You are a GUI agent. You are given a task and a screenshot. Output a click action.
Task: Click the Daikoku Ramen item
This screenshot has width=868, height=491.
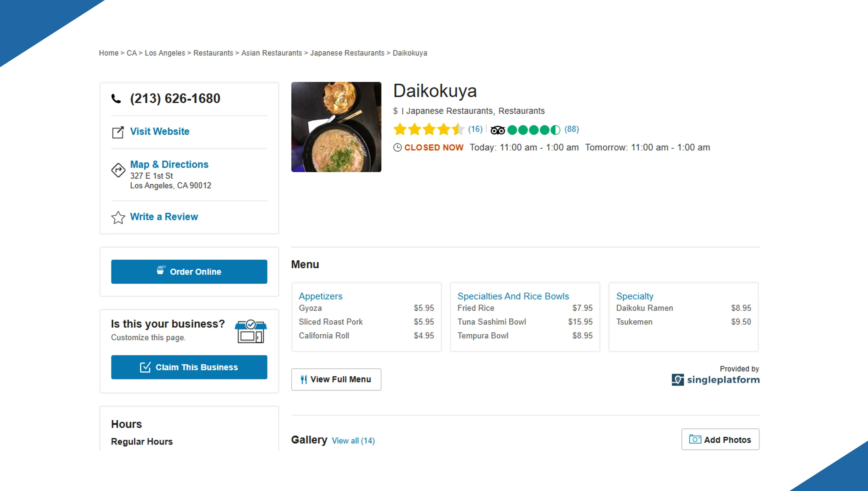point(645,308)
